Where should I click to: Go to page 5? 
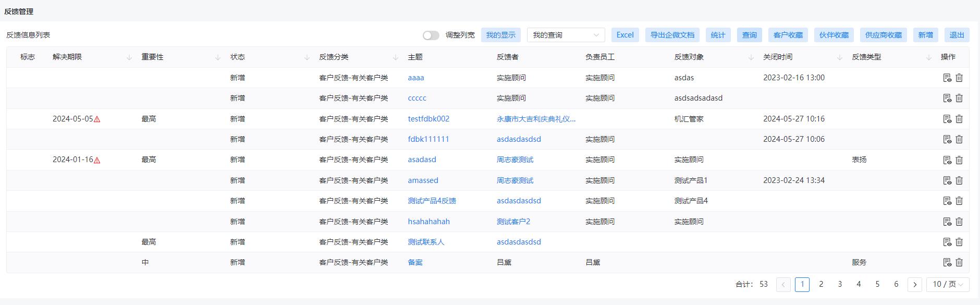pos(877,284)
